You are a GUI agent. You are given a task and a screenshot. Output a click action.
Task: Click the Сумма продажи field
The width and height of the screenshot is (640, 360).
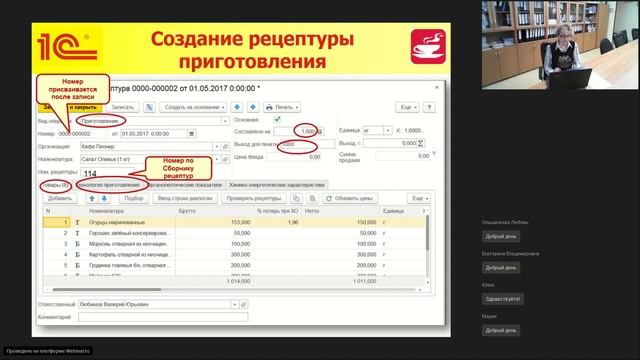click(x=403, y=156)
